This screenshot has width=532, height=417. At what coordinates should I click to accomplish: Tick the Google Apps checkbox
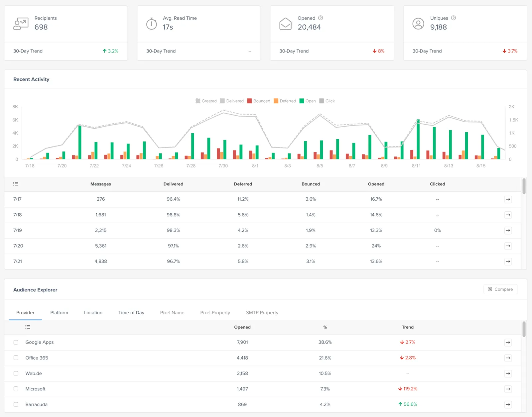pos(16,342)
